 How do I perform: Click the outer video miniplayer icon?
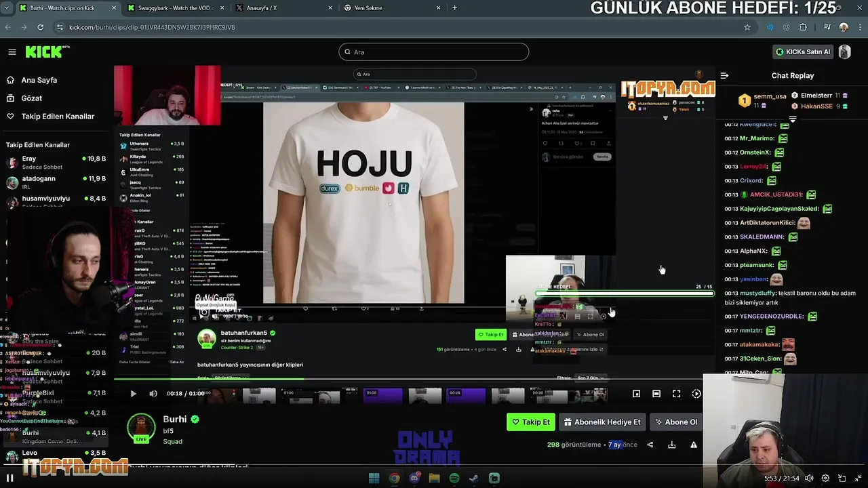(x=842, y=478)
